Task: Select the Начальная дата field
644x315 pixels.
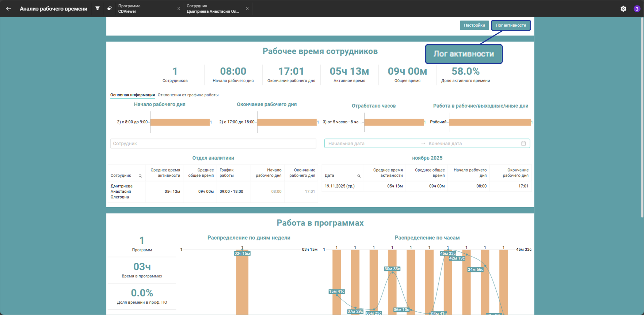Action: (x=373, y=143)
